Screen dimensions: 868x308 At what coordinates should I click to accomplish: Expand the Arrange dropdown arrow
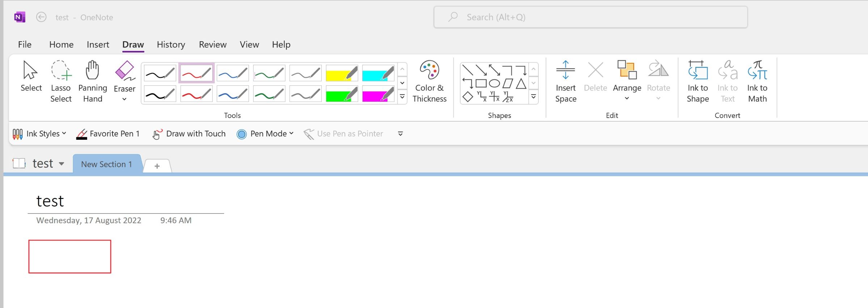click(627, 98)
